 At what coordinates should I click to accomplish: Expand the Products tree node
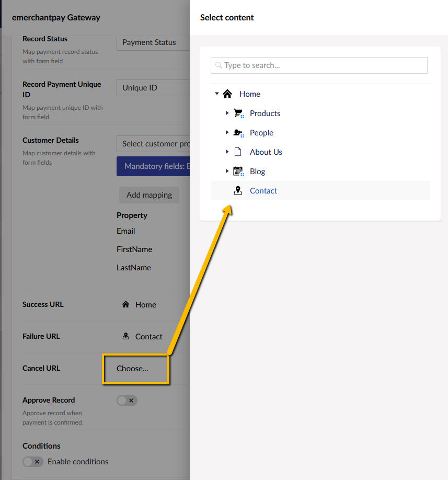pyautogui.click(x=227, y=113)
